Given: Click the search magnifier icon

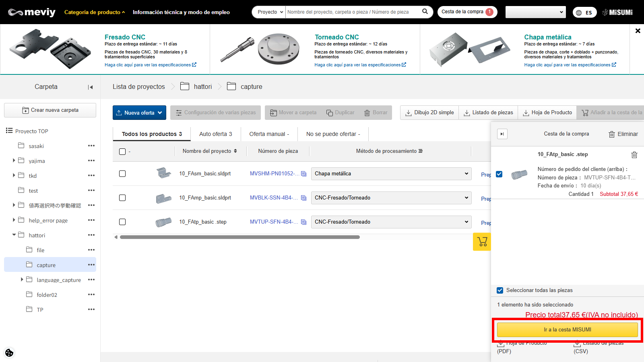Looking at the screenshot, I should click(425, 12).
